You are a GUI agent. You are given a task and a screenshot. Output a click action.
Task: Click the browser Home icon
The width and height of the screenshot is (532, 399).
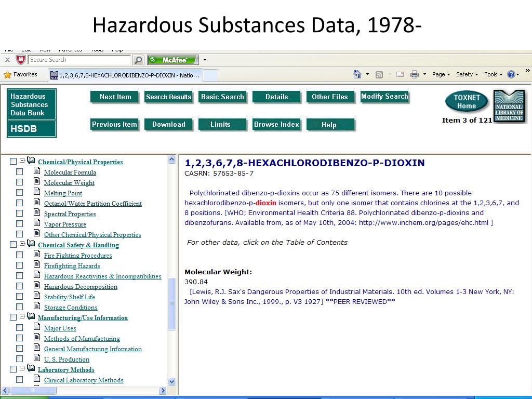click(357, 74)
